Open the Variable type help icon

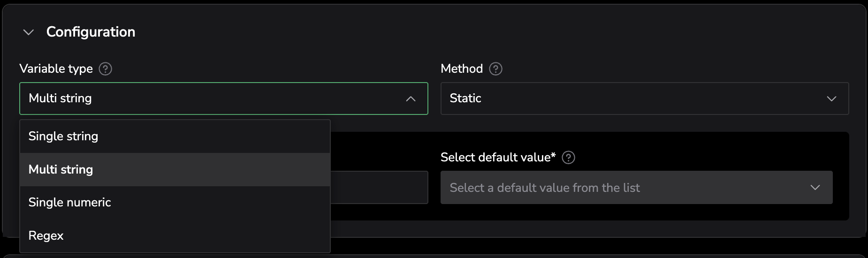pos(106,69)
